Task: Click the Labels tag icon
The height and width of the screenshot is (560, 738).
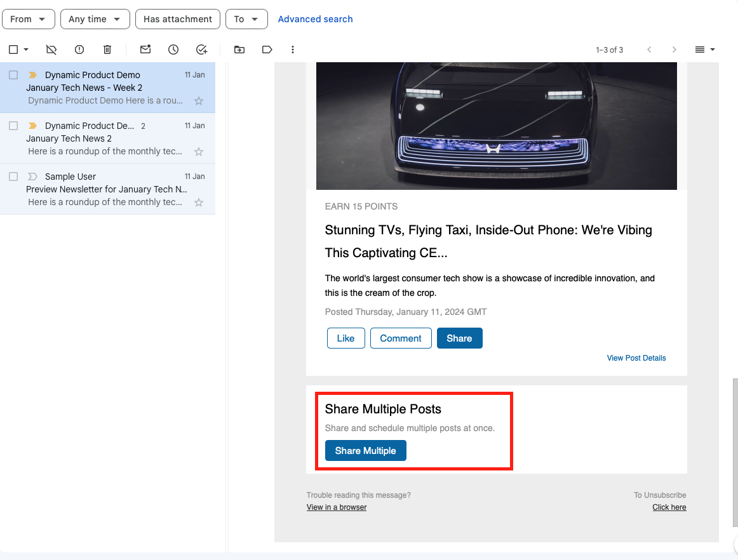Action: pos(267,50)
